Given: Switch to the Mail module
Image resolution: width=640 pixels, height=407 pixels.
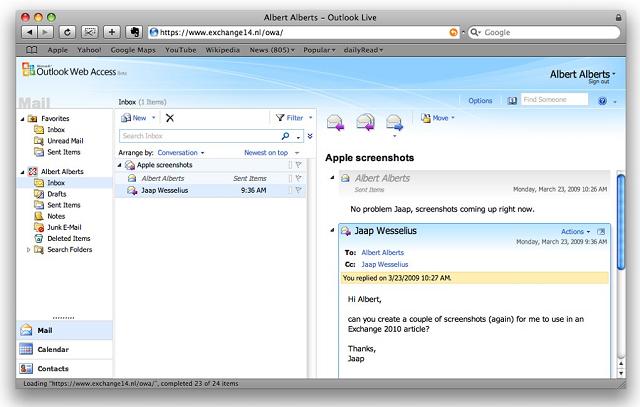Looking at the screenshot, I should pos(64,330).
